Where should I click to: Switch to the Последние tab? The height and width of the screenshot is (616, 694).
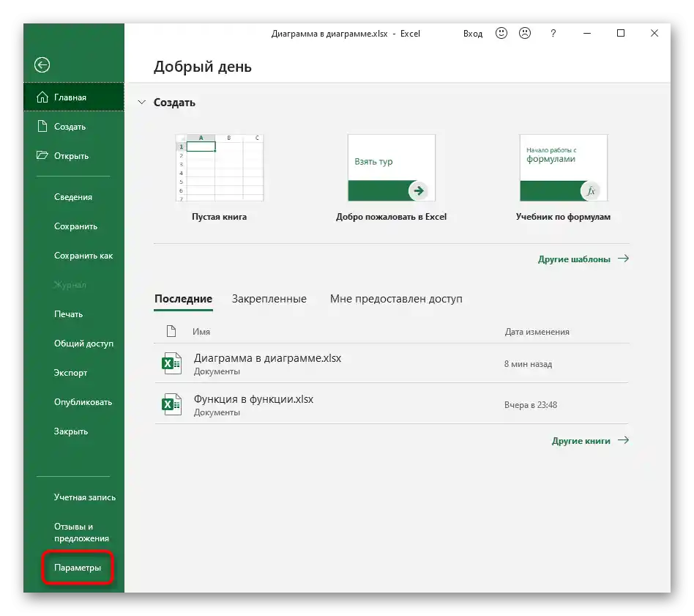pos(183,299)
